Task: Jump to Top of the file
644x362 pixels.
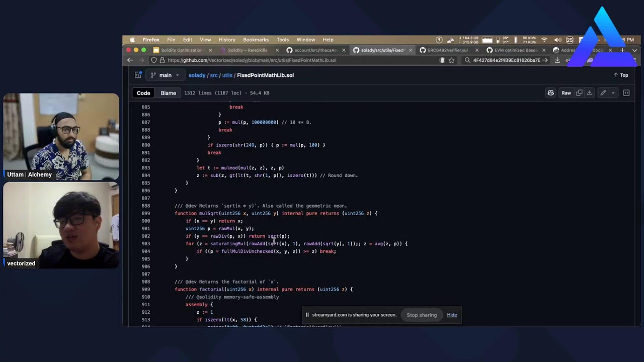Action: point(621,75)
